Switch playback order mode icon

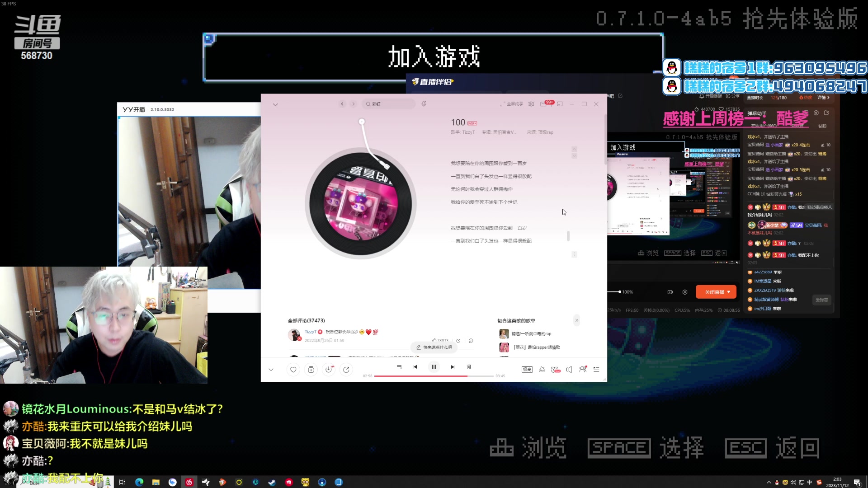399,367
